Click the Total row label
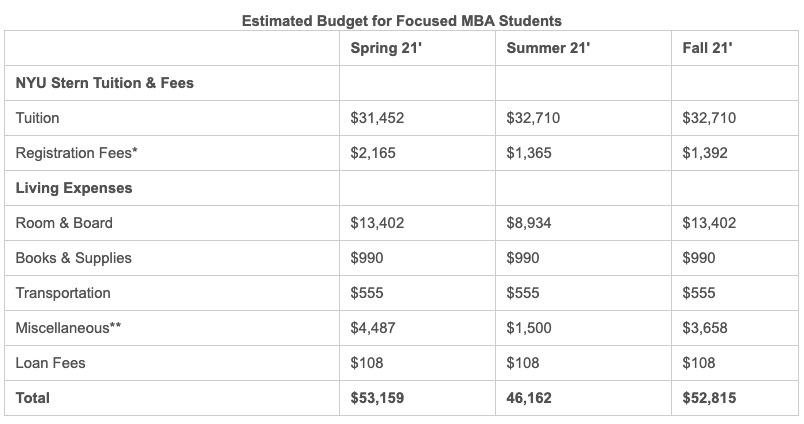Screen dimensions: 804x424 [x=33, y=398]
